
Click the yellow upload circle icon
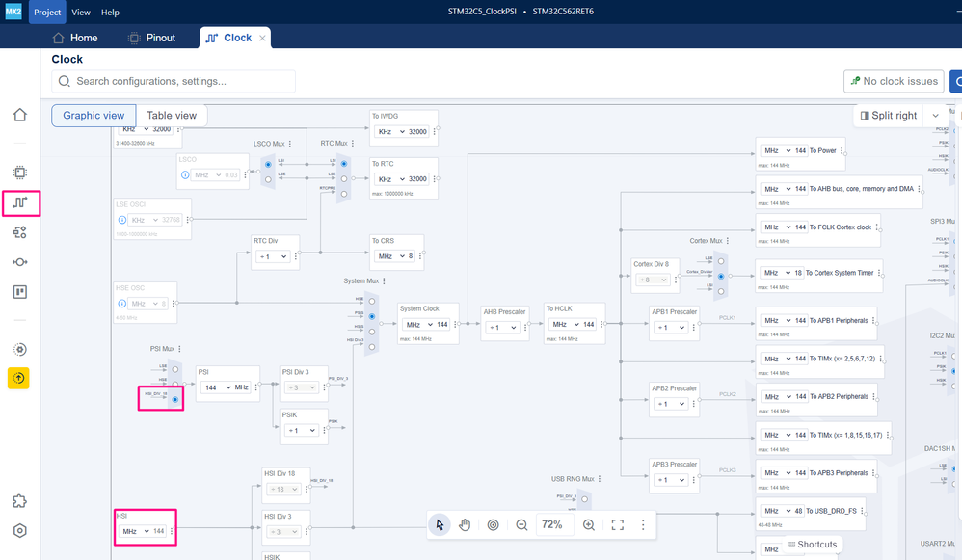click(x=19, y=378)
